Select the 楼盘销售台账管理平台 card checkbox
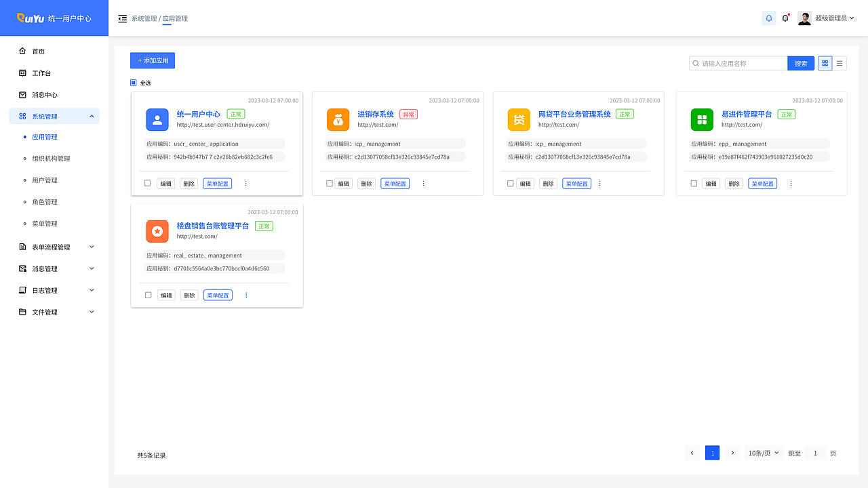This screenshot has width=868, height=488. pyautogui.click(x=149, y=296)
